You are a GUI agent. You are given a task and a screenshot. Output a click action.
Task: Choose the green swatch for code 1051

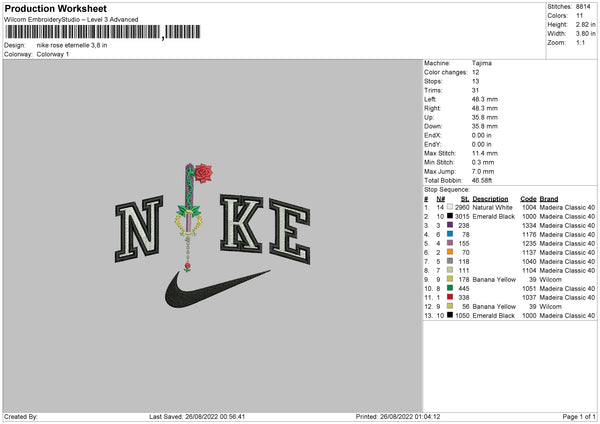click(x=450, y=288)
